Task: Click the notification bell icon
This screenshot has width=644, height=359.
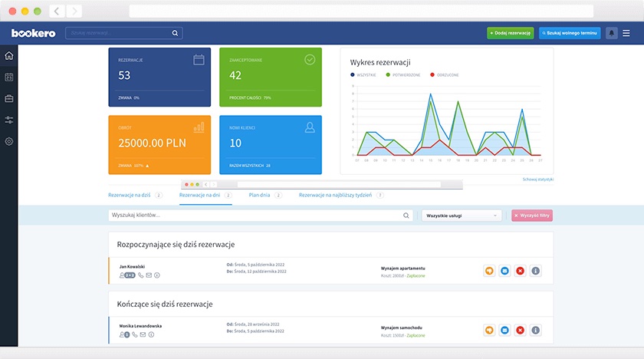Action: tap(612, 33)
